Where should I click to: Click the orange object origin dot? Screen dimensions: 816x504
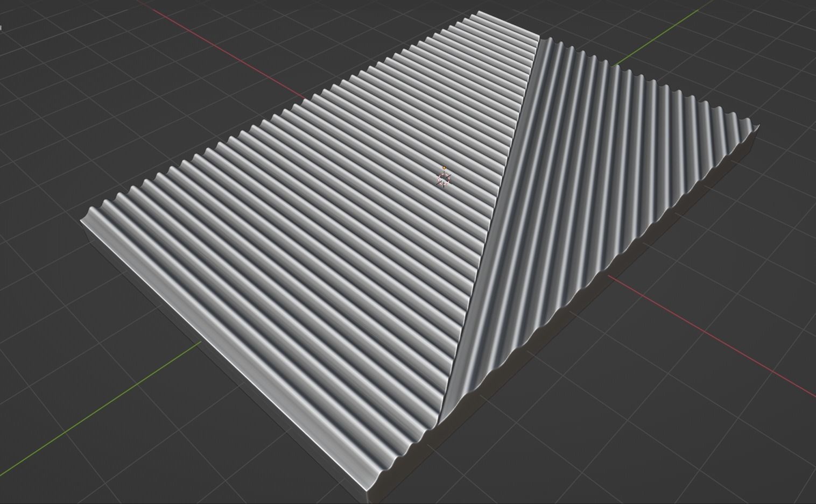(x=444, y=168)
